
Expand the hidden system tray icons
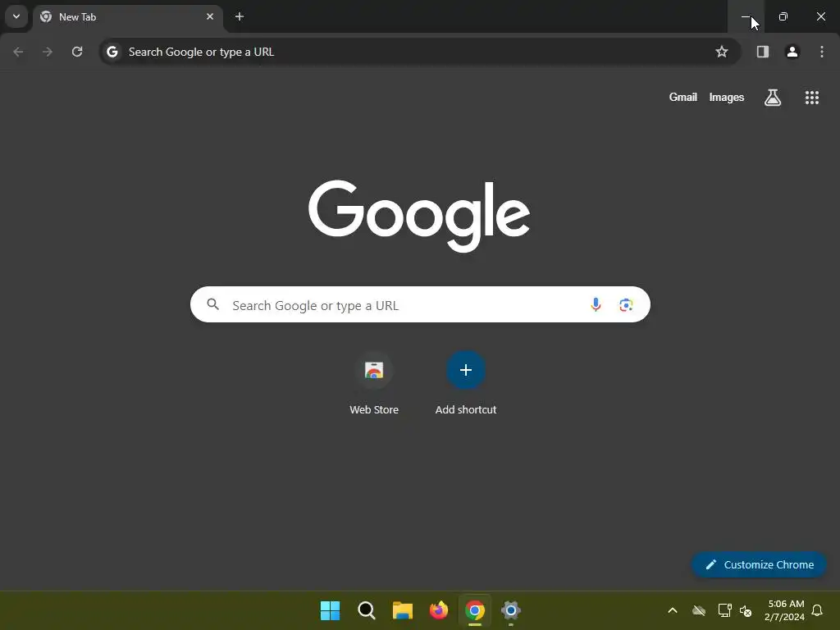coord(673,610)
